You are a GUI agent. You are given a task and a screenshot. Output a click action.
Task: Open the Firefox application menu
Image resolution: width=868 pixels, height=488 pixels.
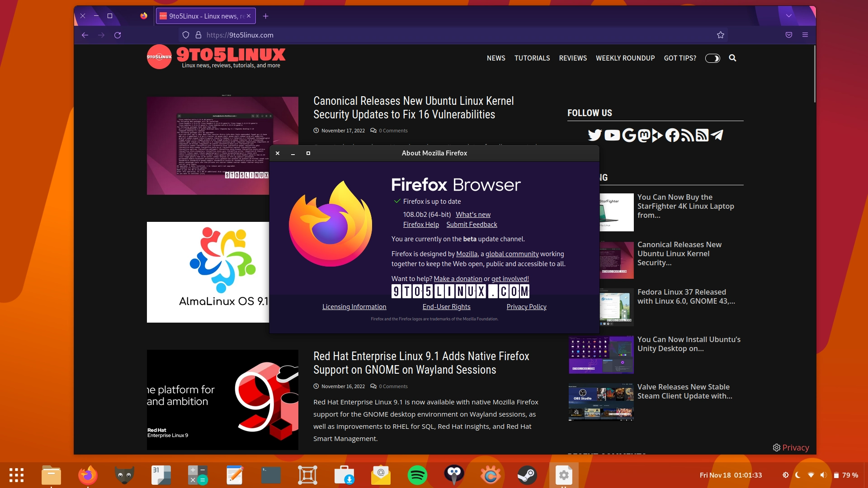pyautogui.click(x=806, y=35)
